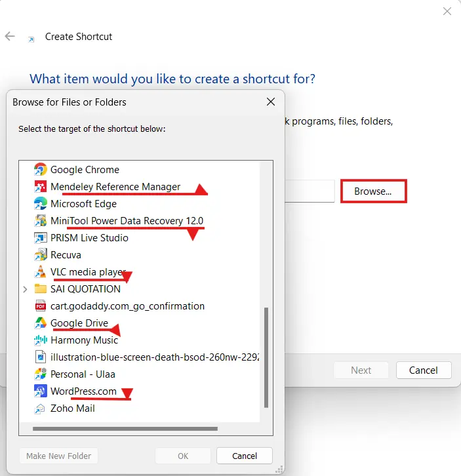Click the Zoho Mail icon
Viewport: 461px width, 476px height.
[x=41, y=408]
